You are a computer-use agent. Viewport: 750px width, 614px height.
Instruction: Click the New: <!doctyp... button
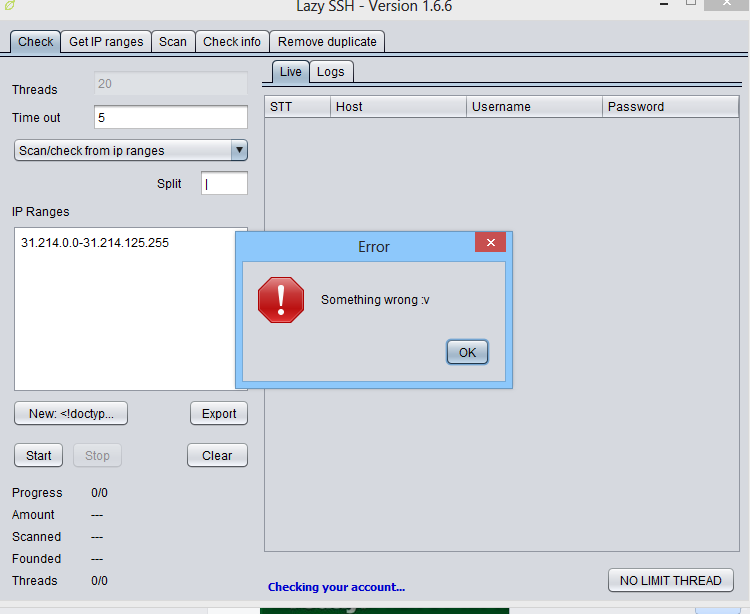pos(71,413)
